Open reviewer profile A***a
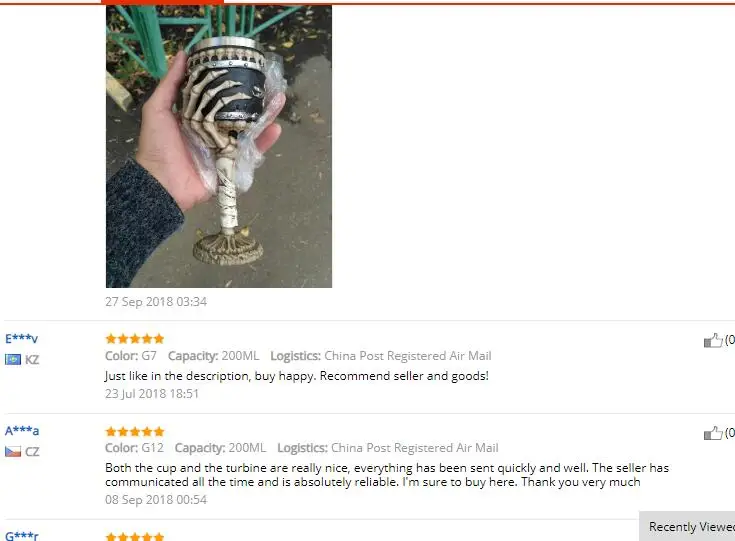 pos(22,430)
